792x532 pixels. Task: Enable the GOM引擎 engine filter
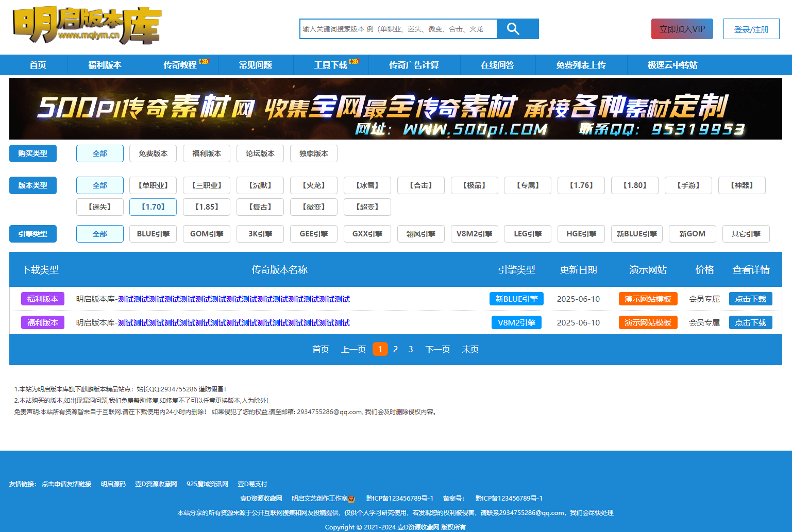point(206,233)
